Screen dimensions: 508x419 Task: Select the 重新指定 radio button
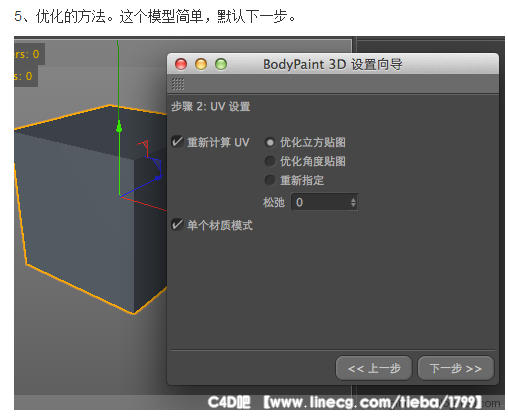pos(270,180)
